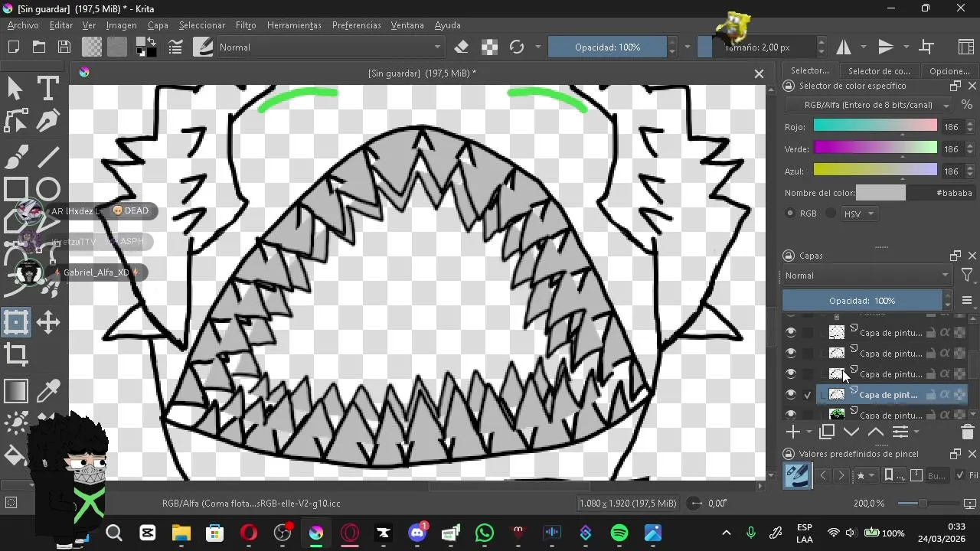Open the RGB/Alfa color model dropdown
The width and height of the screenshot is (980, 551).
point(870,105)
